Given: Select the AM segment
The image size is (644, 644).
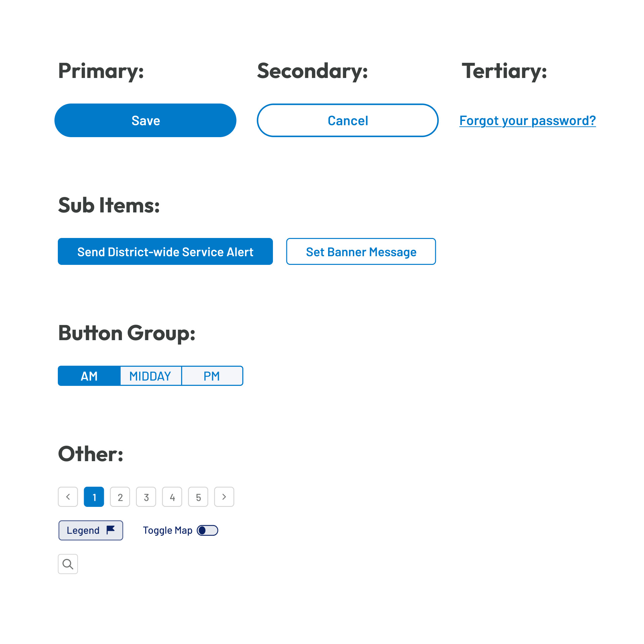Looking at the screenshot, I should (x=89, y=376).
